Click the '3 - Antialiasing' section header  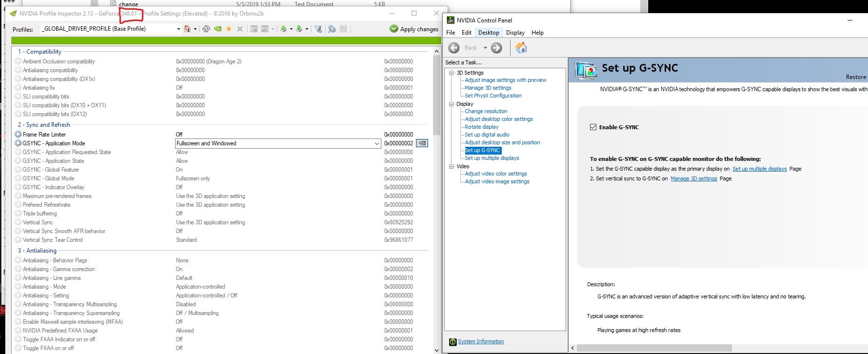point(37,251)
